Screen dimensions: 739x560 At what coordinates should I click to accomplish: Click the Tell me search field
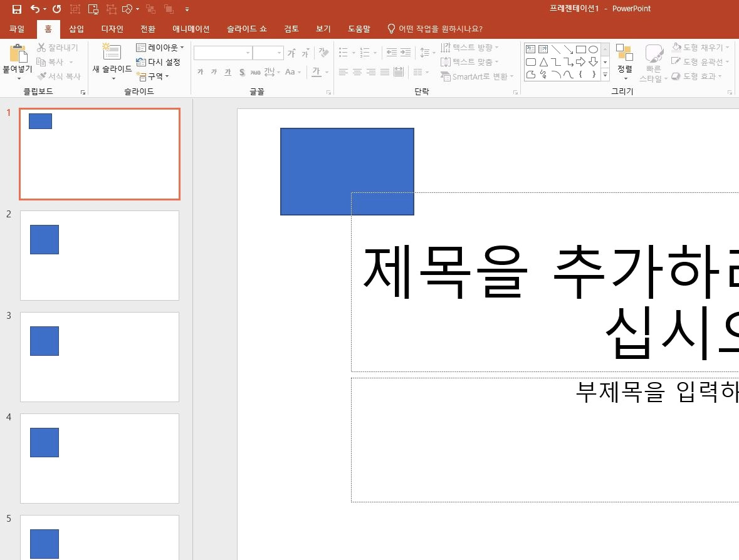434,29
